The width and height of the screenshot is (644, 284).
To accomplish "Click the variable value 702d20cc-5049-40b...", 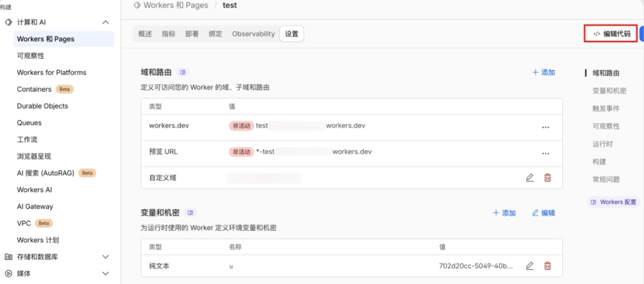I will click(476, 266).
